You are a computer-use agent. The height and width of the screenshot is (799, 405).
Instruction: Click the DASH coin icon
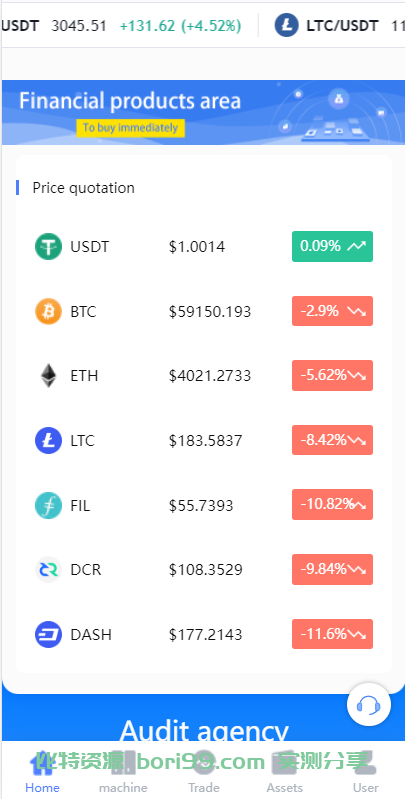point(48,634)
